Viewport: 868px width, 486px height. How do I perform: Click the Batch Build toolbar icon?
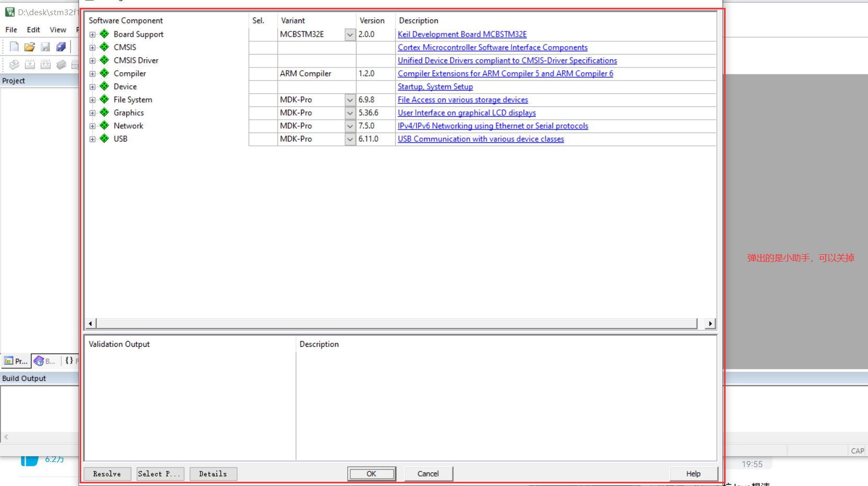pyautogui.click(x=61, y=64)
